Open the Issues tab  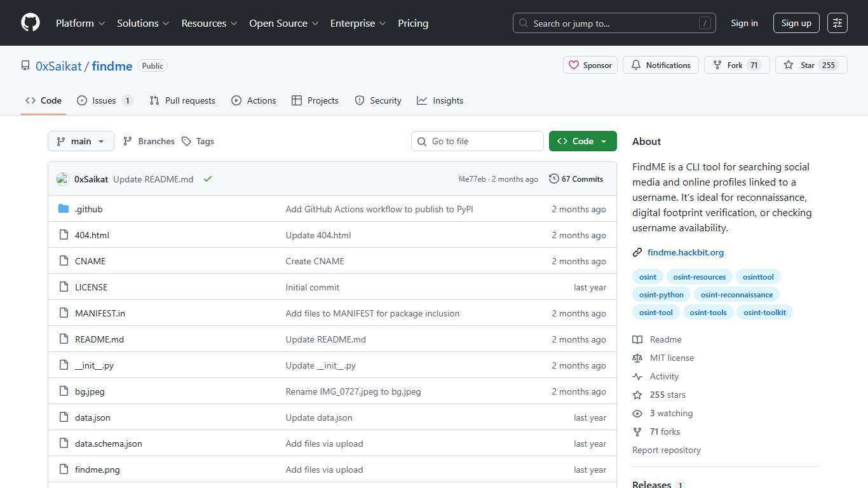click(103, 100)
